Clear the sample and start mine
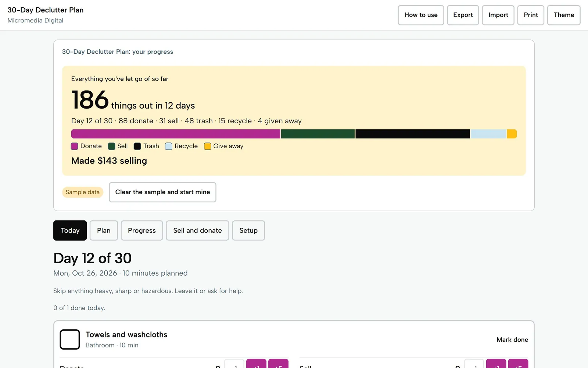 point(162,192)
